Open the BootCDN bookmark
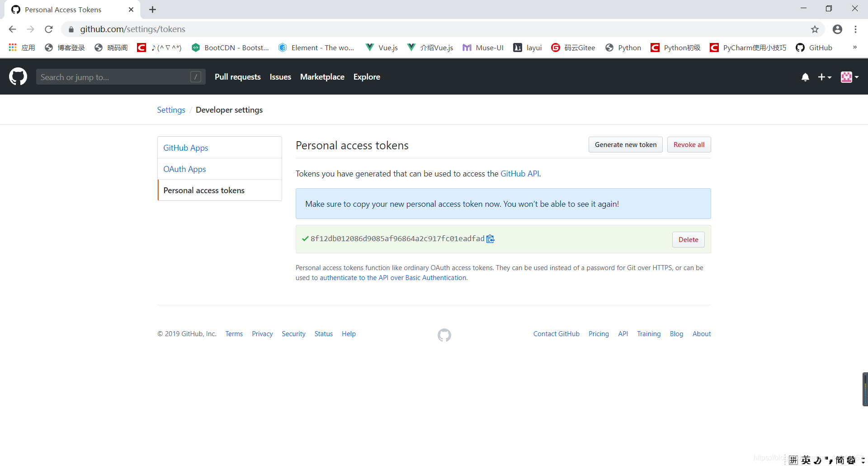Viewport: 868px width, 466px height. pos(230,48)
